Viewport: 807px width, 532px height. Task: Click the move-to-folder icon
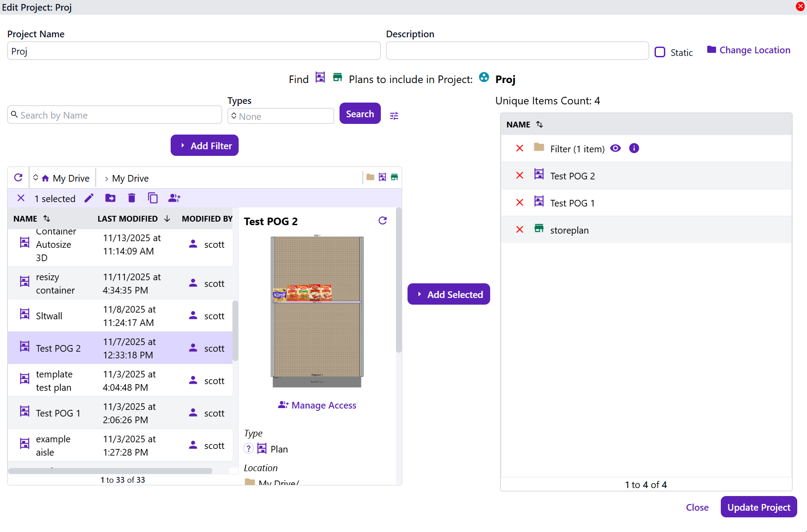(110, 198)
